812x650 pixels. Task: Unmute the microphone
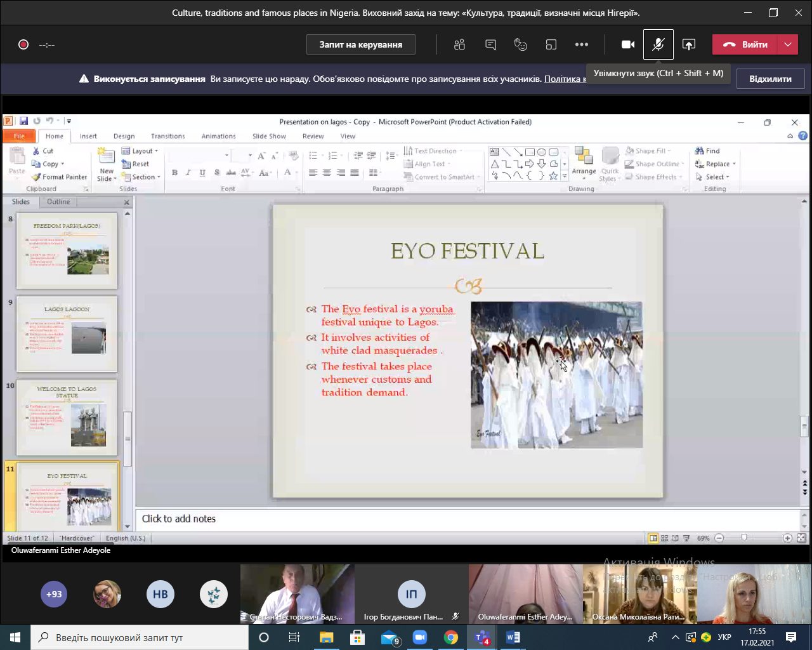[x=658, y=44]
